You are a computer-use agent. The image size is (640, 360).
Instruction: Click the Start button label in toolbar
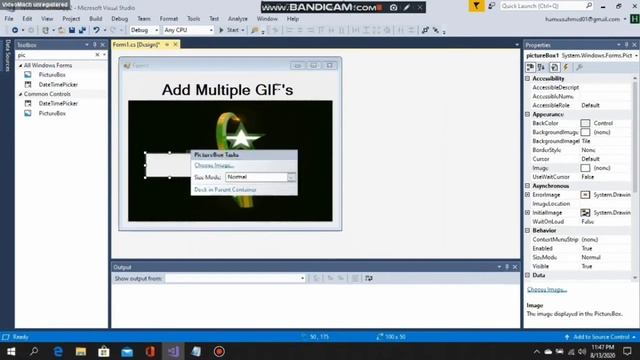pos(233,30)
